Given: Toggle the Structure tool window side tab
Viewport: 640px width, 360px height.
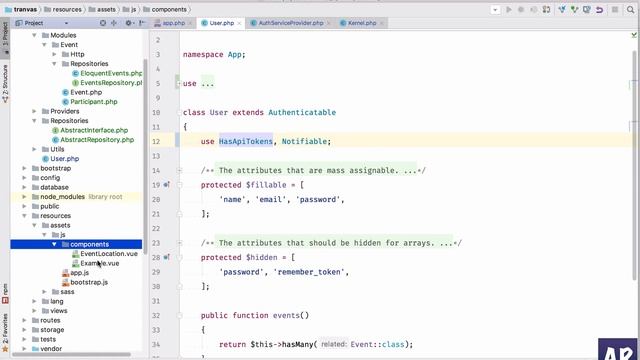Looking at the screenshot, I should point(5,83).
